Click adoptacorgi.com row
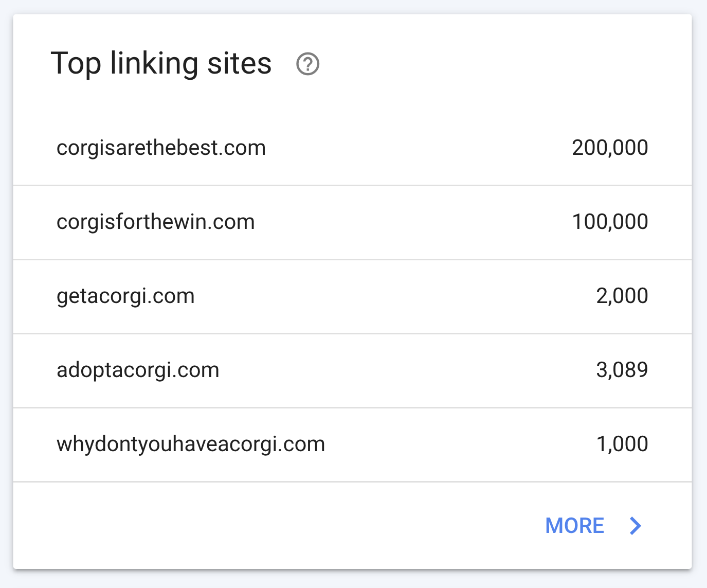Image resolution: width=707 pixels, height=588 pixels. [x=137, y=370]
